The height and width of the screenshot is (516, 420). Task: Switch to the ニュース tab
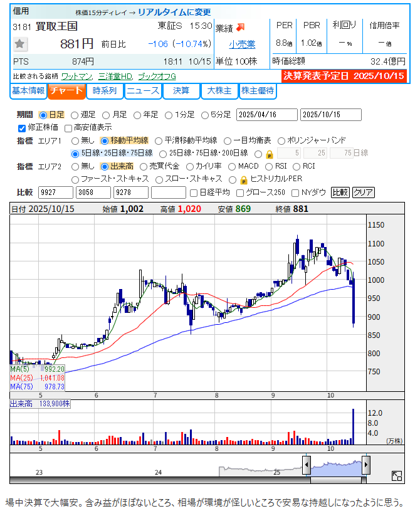coord(143,91)
